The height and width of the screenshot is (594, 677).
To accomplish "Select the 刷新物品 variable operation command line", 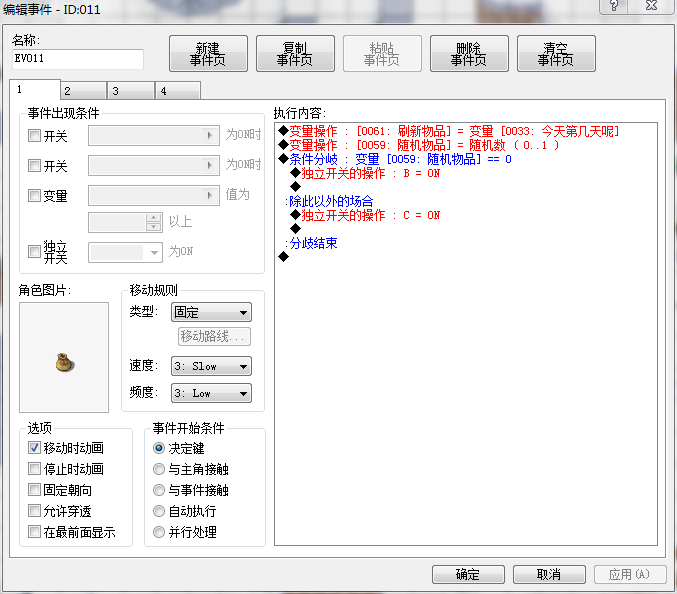I will 449,131.
